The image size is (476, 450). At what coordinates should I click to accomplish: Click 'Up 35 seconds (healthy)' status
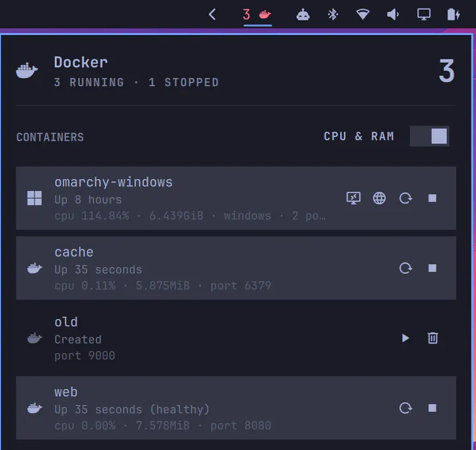[x=132, y=409]
